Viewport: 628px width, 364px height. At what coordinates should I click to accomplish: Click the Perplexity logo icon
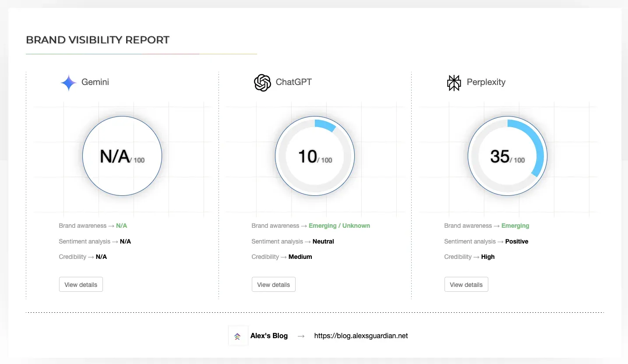454,82
